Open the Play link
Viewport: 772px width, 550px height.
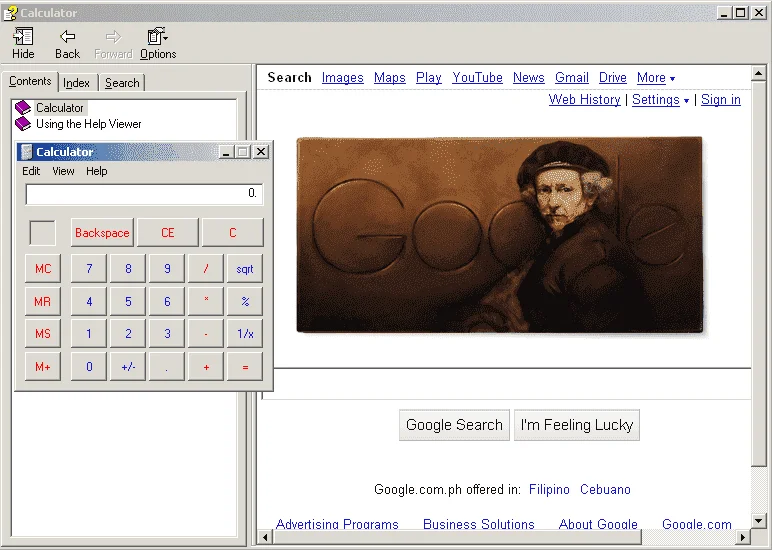click(x=428, y=78)
